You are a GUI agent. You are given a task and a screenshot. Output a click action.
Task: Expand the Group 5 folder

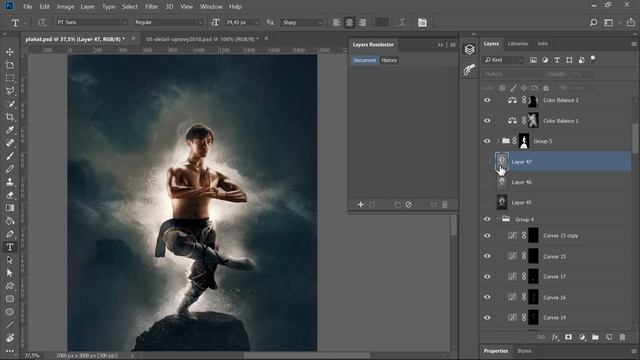(498, 141)
